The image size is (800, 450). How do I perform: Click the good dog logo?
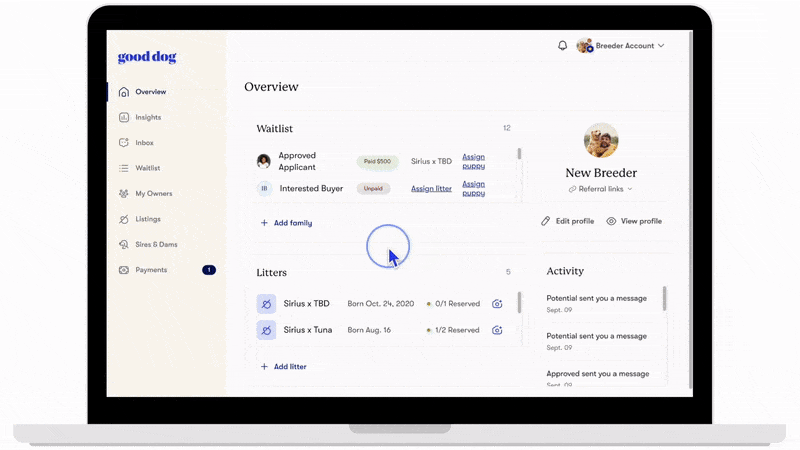(147, 57)
